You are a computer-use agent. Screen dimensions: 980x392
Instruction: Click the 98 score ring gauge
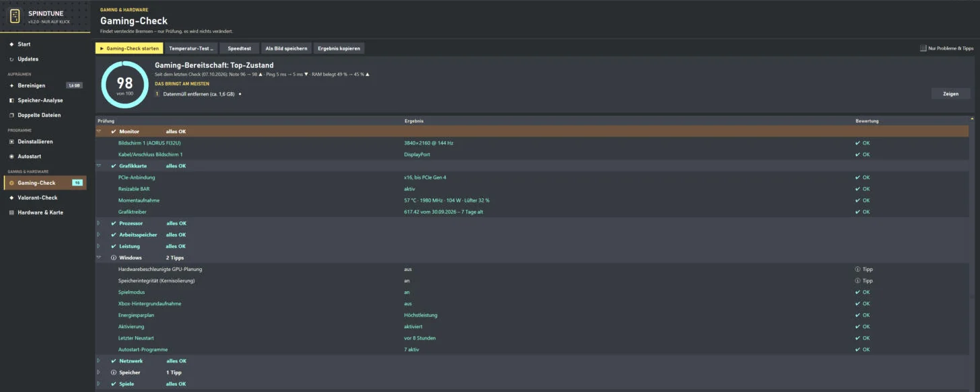coord(125,85)
